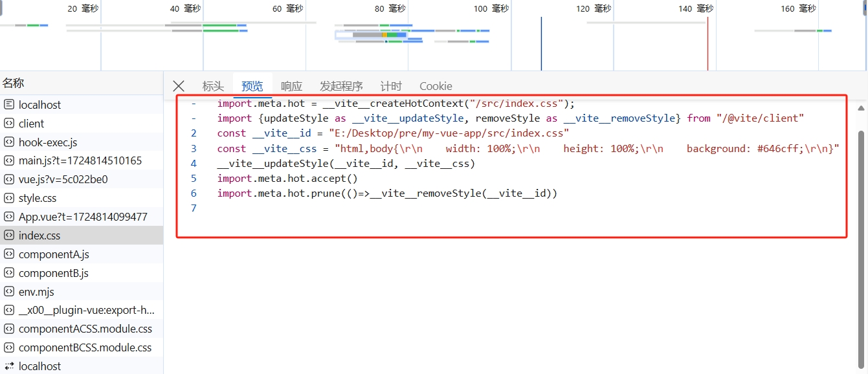
Task: Open the 响应 tab
Action: coord(291,86)
